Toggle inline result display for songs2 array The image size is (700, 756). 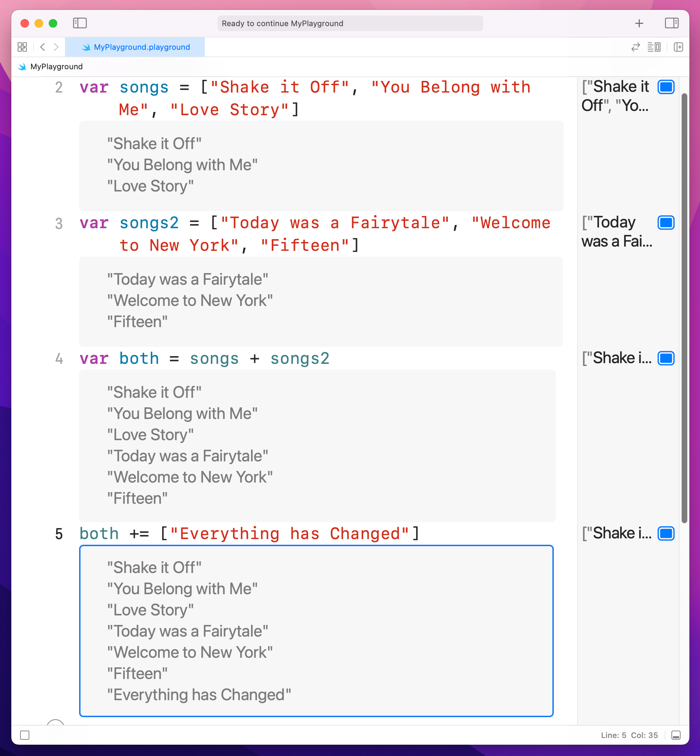point(666,223)
